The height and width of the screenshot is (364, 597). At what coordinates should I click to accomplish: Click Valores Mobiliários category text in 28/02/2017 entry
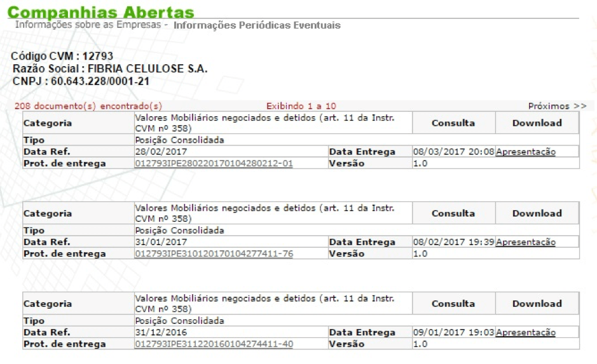264,123
